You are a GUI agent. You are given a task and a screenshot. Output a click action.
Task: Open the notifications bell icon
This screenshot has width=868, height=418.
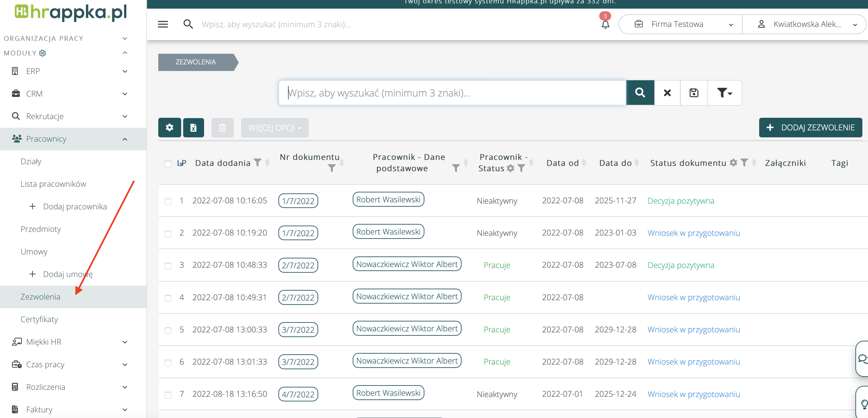pyautogui.click(x=605, y=25)
